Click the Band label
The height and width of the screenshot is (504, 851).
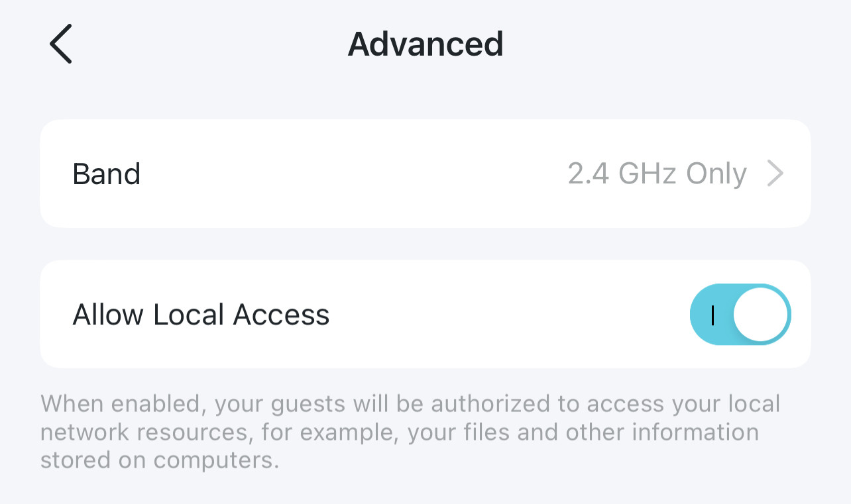(x=107, y=174)
